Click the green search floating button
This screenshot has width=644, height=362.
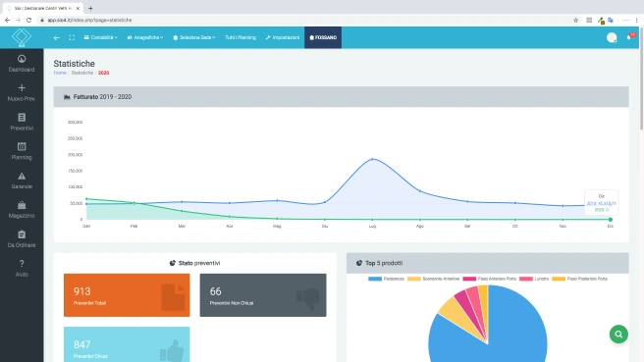tap(618, 335)
